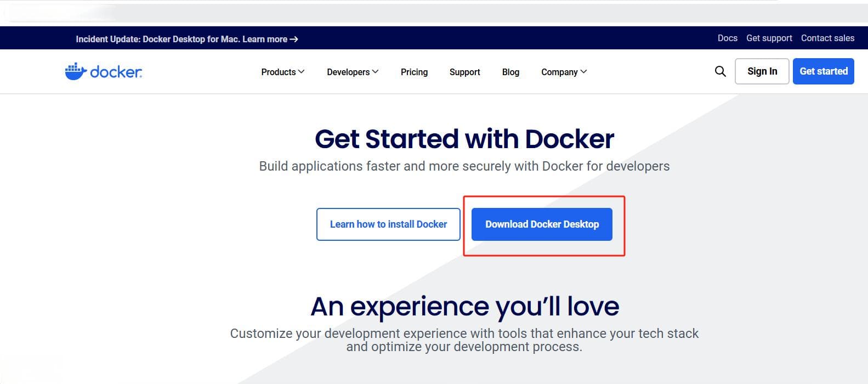
Task: Go to the Support page
Action: 464,72
